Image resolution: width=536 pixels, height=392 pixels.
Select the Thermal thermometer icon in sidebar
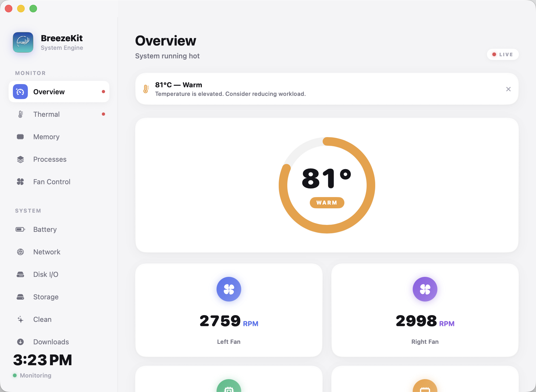tap(20, 114)
